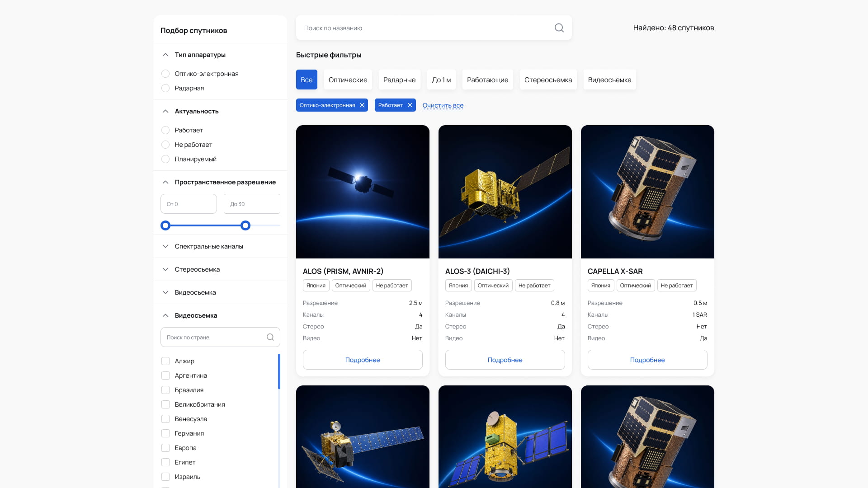Screen dimensions: 868x488
Task: Select the Не работает radio option
Action: click(165, 145)
